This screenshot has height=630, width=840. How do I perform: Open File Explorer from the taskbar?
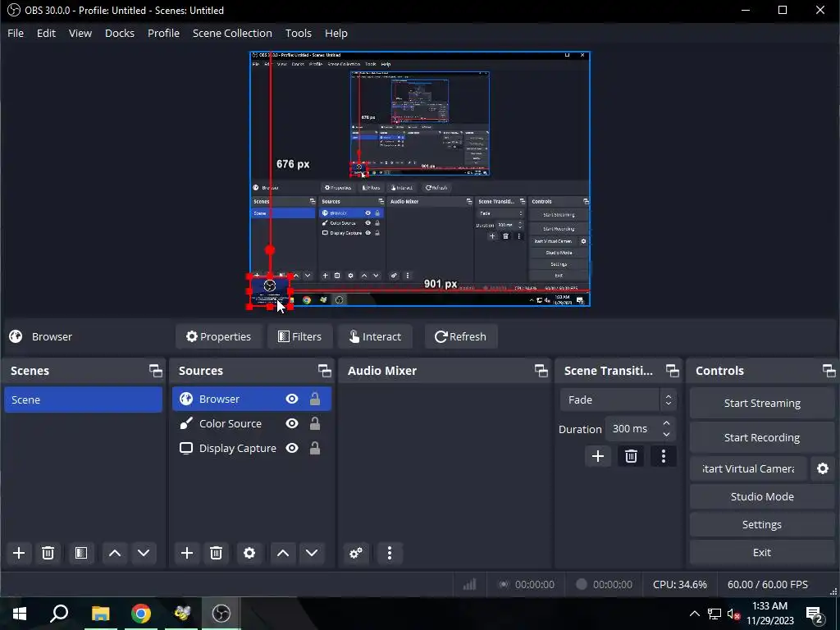[100, 614]
